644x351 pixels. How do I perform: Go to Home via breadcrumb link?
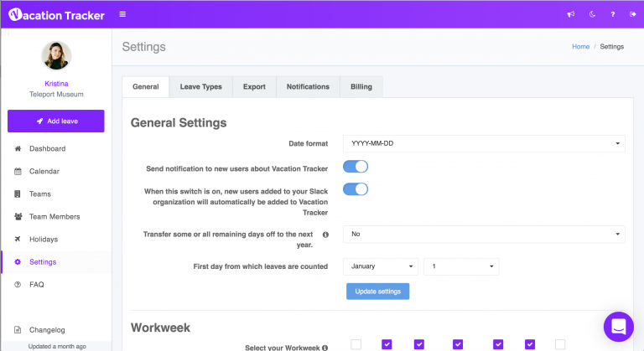[x=581, y=47]
